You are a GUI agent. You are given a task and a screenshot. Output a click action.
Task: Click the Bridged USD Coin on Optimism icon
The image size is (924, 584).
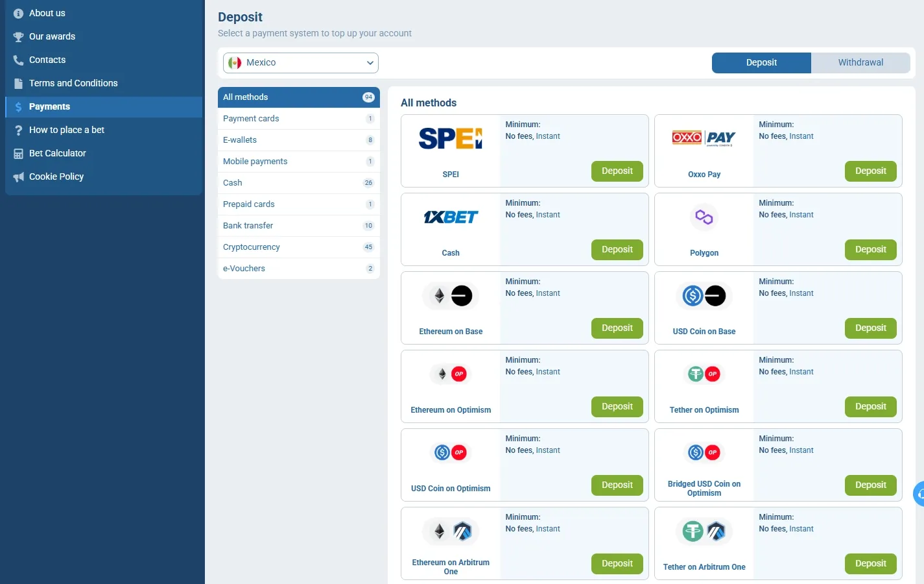pyautogui.click(x=704, y=452)
